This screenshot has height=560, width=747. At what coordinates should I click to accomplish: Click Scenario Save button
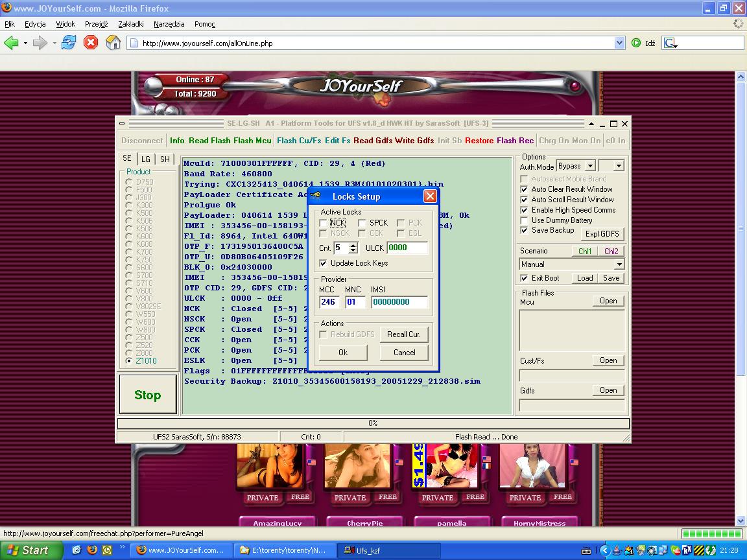(x=611, y=278)
